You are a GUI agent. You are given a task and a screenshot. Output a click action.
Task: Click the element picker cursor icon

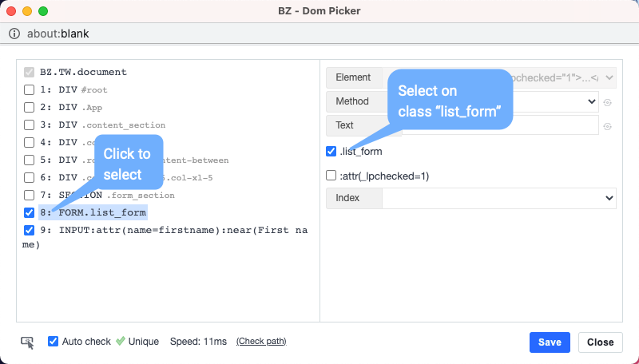tap(27, 342)
